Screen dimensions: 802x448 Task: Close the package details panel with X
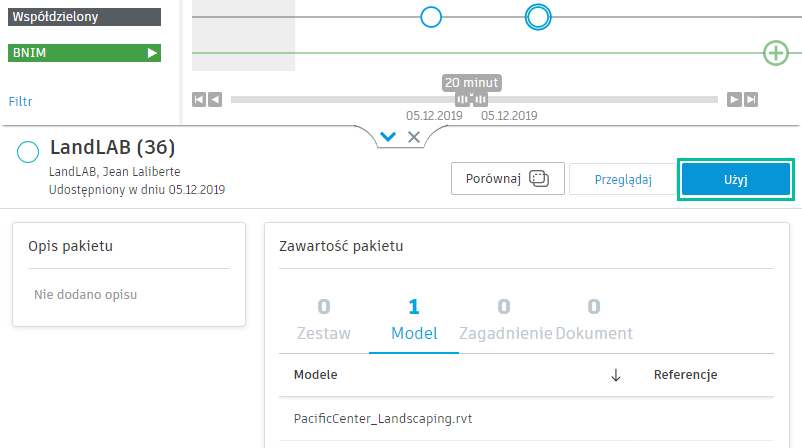pos(414,137)
